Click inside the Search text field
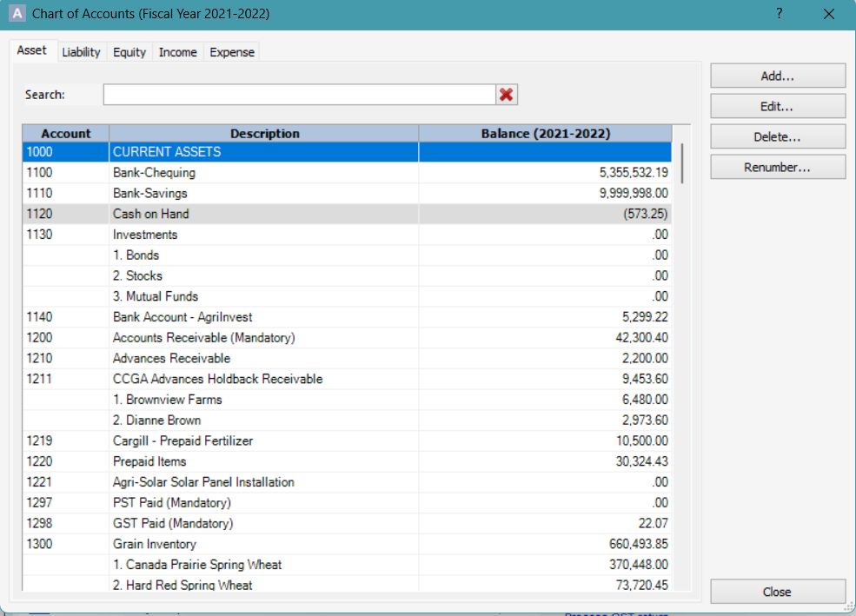The width and height of the screenshot is (856, 616). tap(299, 95)
